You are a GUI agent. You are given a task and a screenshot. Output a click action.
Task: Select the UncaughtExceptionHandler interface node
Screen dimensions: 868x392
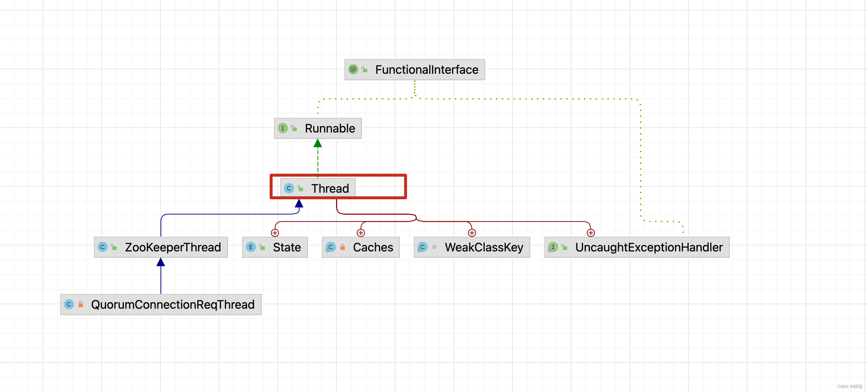coord(637,247)
